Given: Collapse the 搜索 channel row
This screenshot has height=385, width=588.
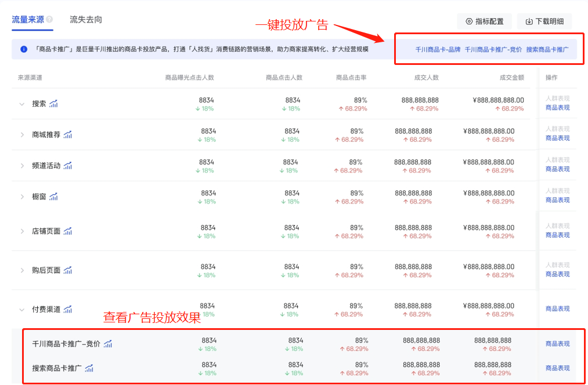Looking at the screenshot, I should (x=21, y=104).
